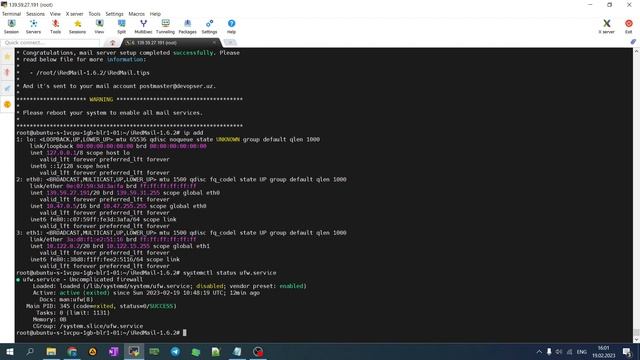Viewport: 640px width, 360px height.
Task: Click the green SUCCESS status text
Action: click(161, 306)
